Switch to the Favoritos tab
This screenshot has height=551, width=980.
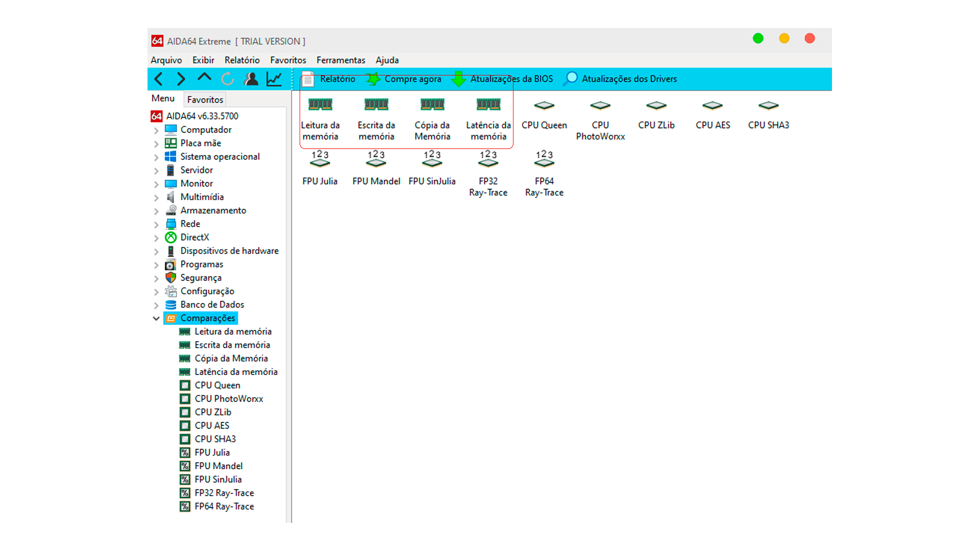coord(205,99)
